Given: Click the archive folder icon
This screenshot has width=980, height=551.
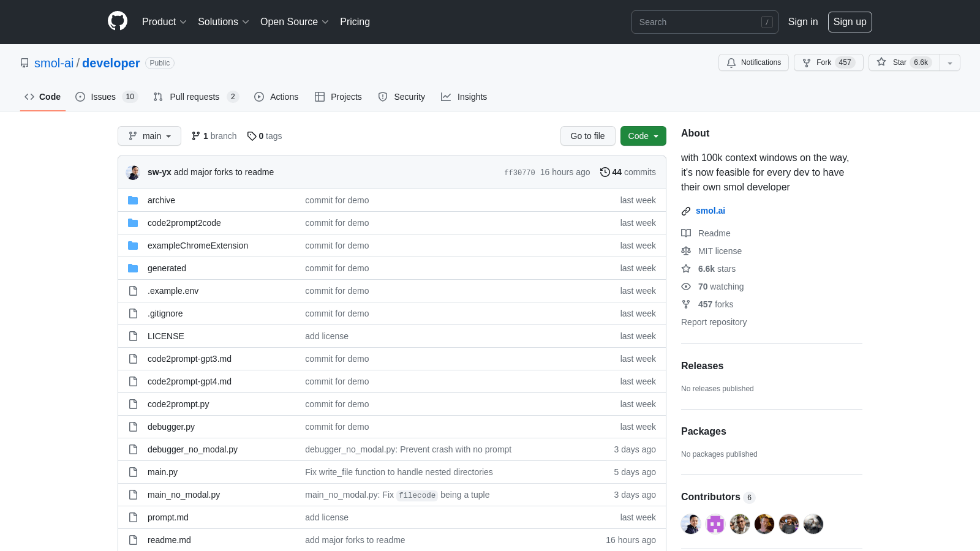Looking at the screenshot, I should (133, 200).
